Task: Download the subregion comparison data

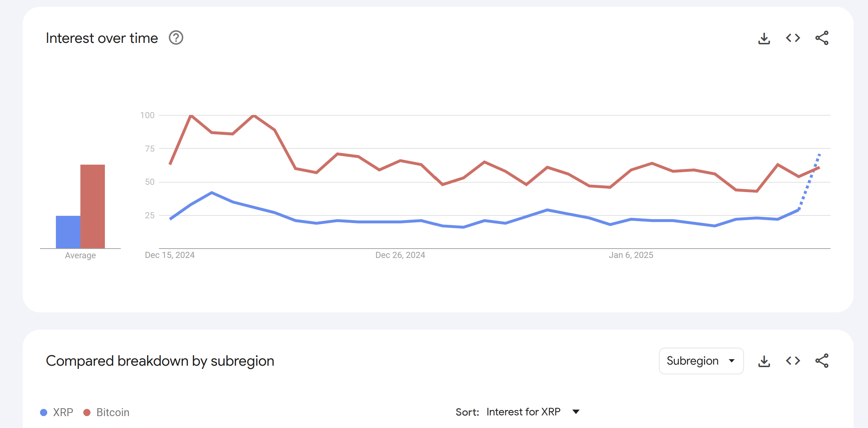Action: click(x=764, y=361)
